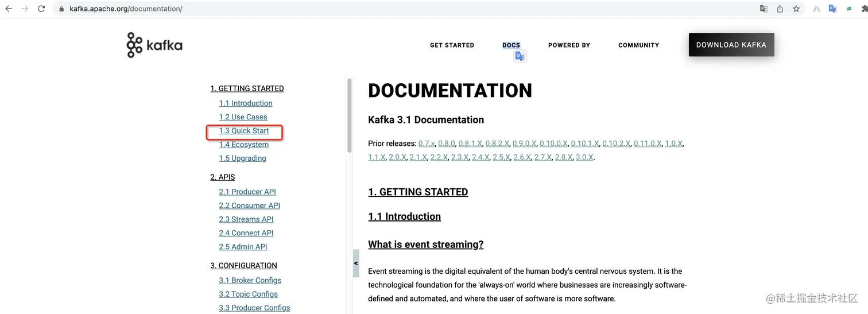Viewport: 868px width, 314px height.
Task: Open the translate page icon in address bar
Action: click(764, 9)
